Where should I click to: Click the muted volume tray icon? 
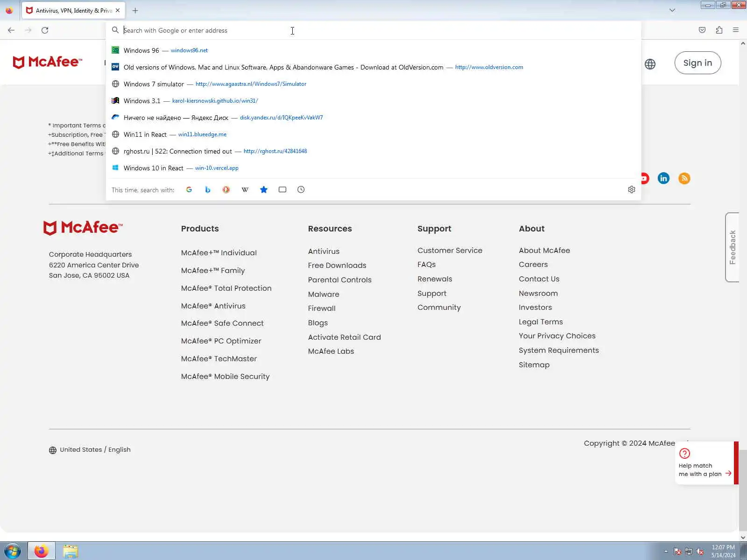click(700, 552)
